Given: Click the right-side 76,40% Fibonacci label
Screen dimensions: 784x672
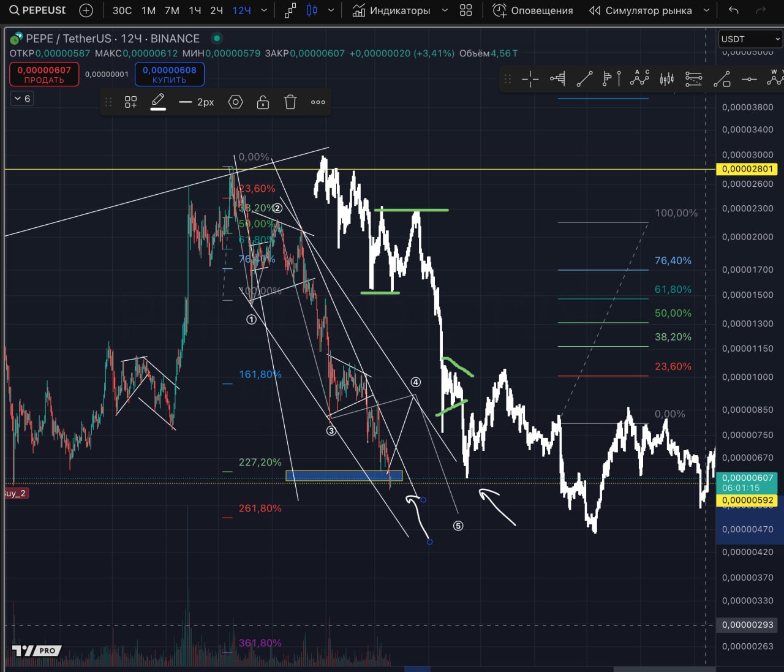Looking at the screenshot, I should coord(673,261).
